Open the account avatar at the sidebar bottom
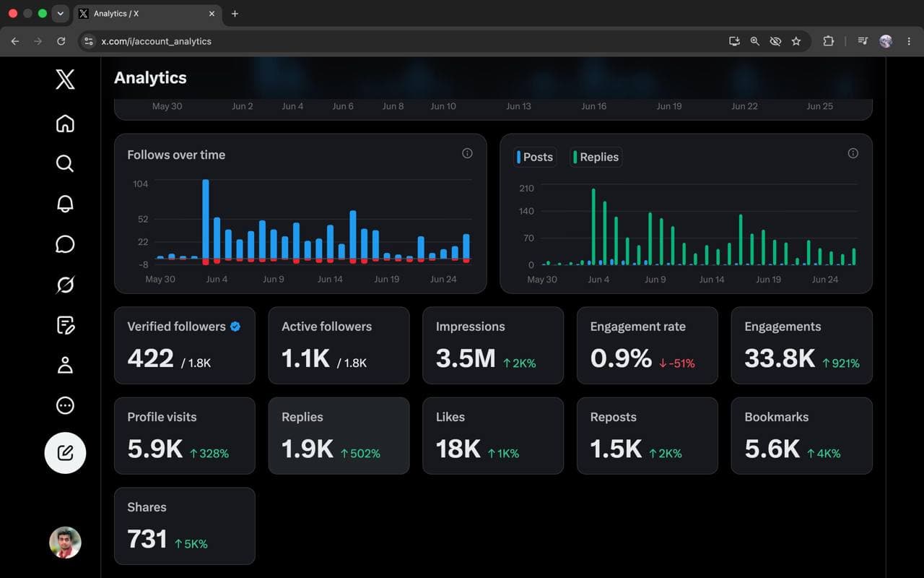Viewport: 924px width, 578px height. (x=65, y=542)
